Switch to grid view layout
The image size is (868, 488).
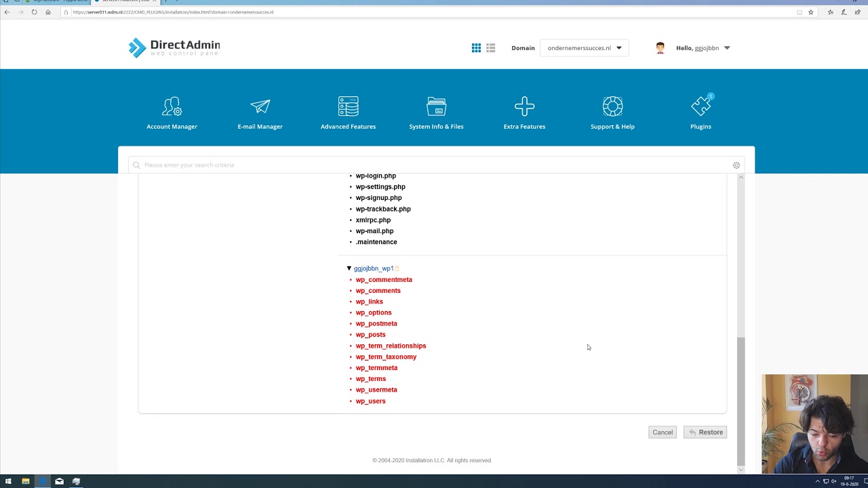pos(476,47)
